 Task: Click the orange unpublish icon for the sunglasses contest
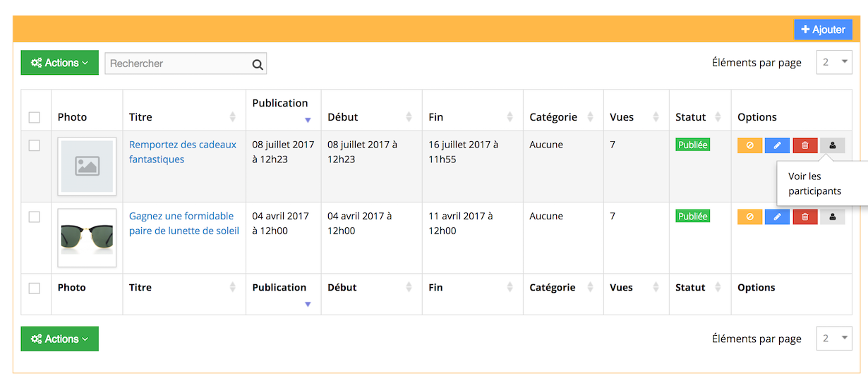click(749, 217)
